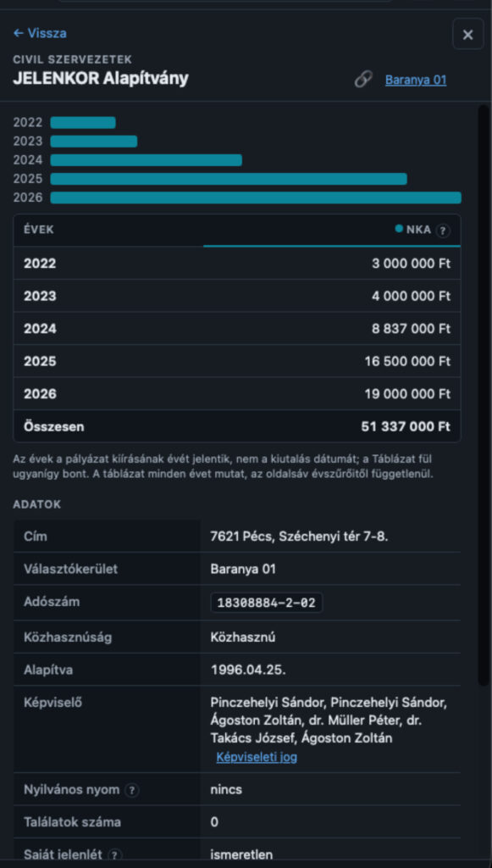This screenshot has height=868, width=492.
Task: Click the 2023 funding bar
Action: tap(93, 142)
